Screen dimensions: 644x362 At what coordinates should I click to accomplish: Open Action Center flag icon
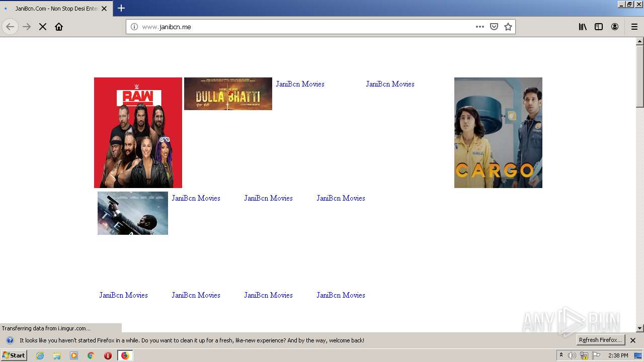596,355
